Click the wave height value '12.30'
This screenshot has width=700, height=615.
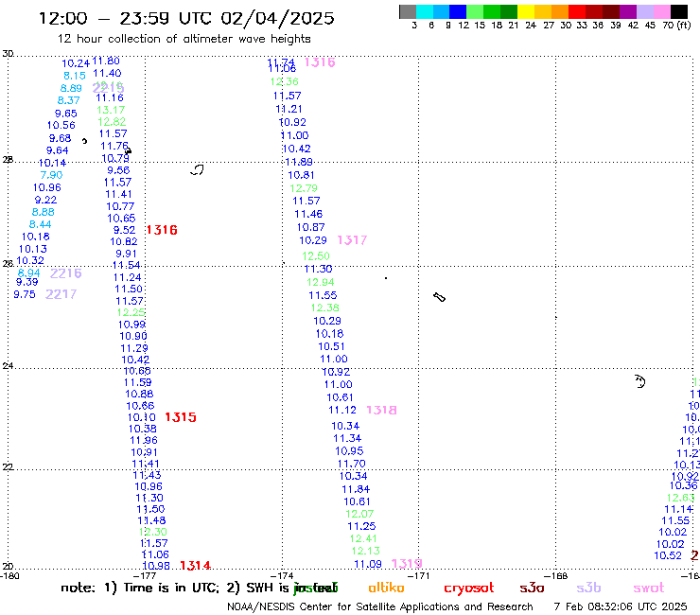152,532
